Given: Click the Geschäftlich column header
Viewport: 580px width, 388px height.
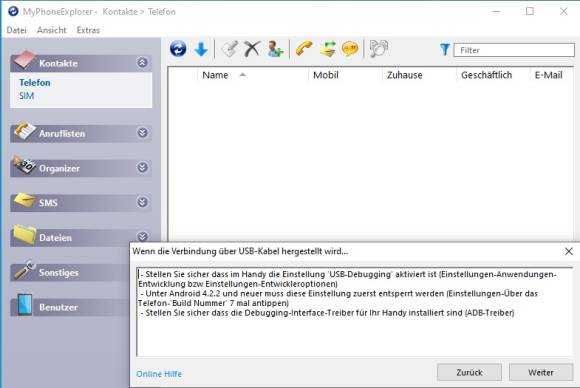Looking at the screenshot, I should [493, 75].
